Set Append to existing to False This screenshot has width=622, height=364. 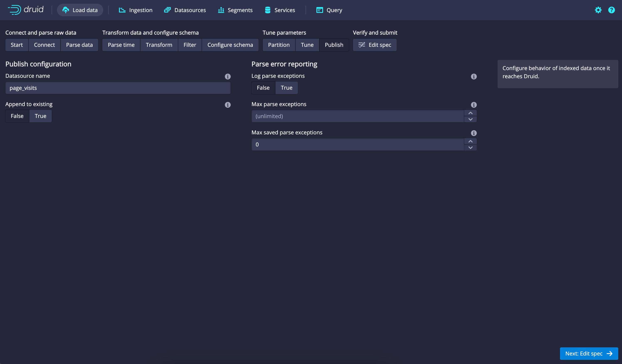pos(17,116)
